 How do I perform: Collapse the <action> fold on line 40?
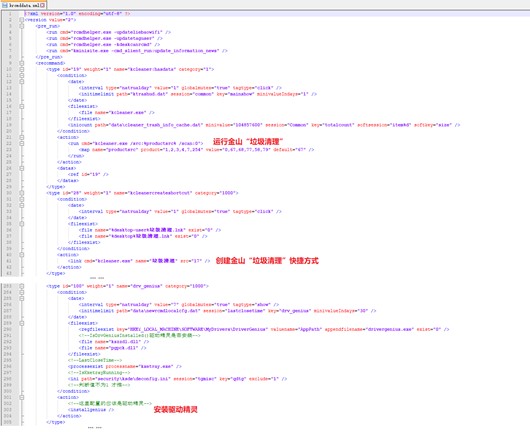coord(22,255)
